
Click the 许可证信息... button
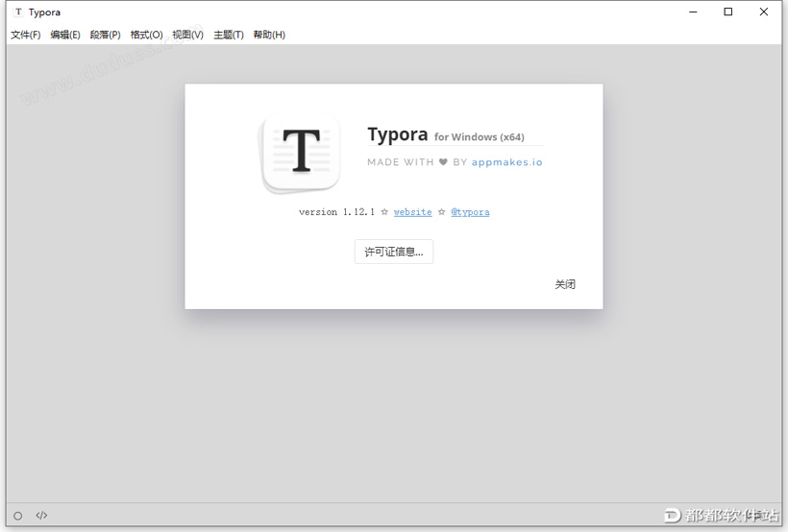(394, 252)
